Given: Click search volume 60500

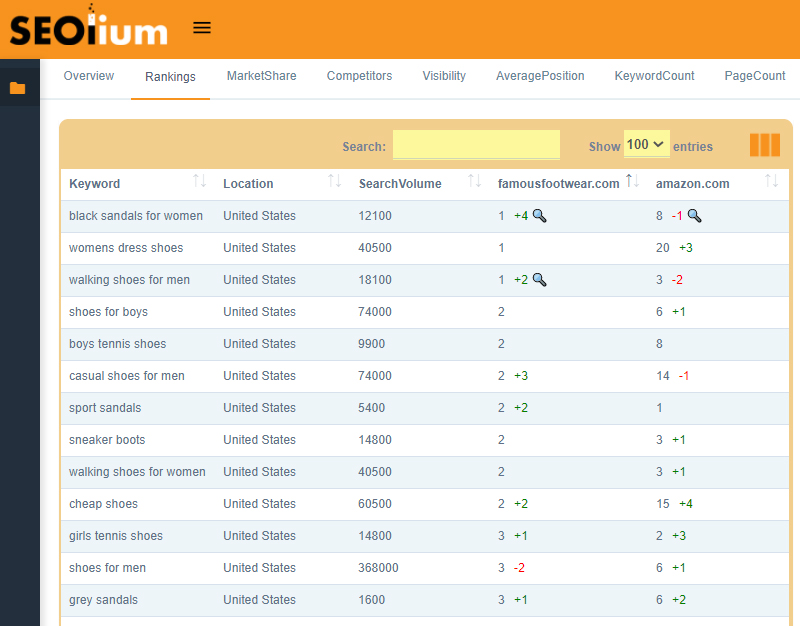Looking at the screenshot, I should (x=375, y=504).
